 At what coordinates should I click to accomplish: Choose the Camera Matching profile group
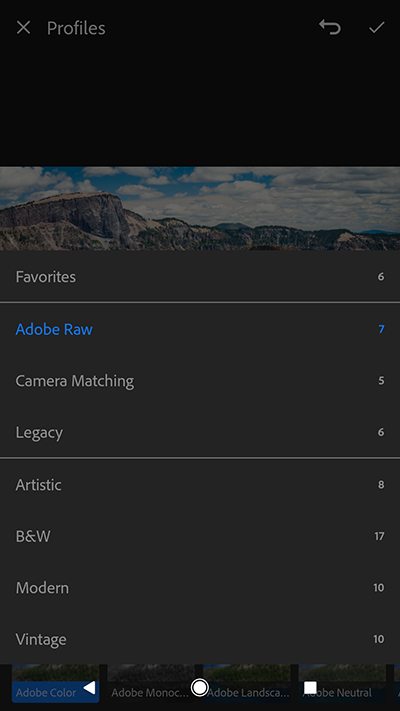pos(200,381)
